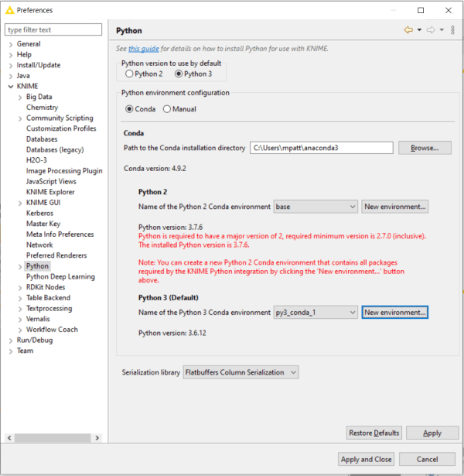Expand the Textprocessing tree node

pyautogui.click(x=20, y=310)
